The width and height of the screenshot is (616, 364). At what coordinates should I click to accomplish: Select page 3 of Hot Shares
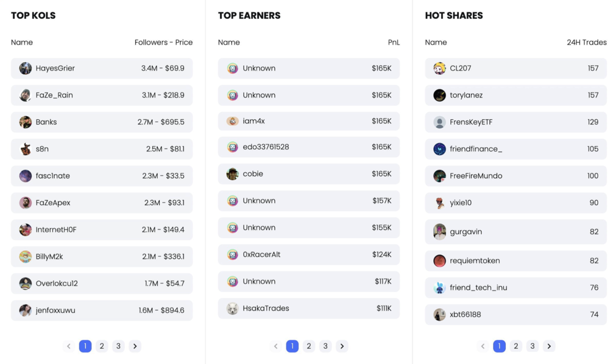(x=533, y=346)
